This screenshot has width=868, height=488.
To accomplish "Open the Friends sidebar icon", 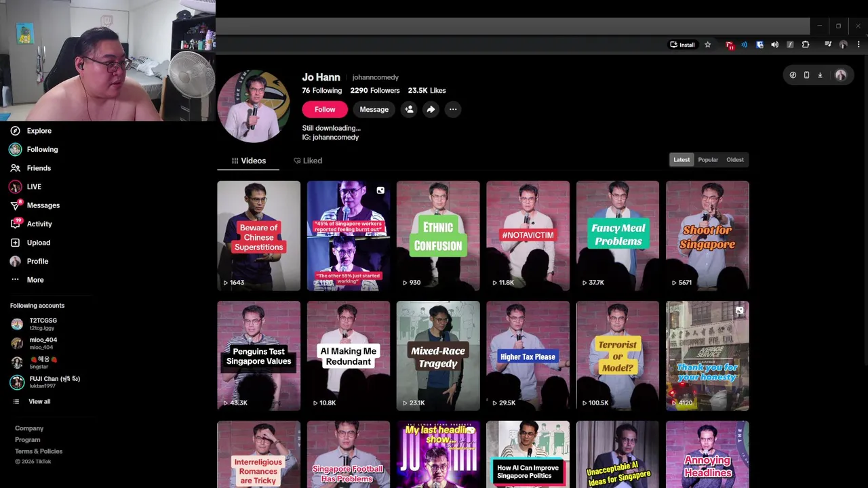I will tap(15, 168).
